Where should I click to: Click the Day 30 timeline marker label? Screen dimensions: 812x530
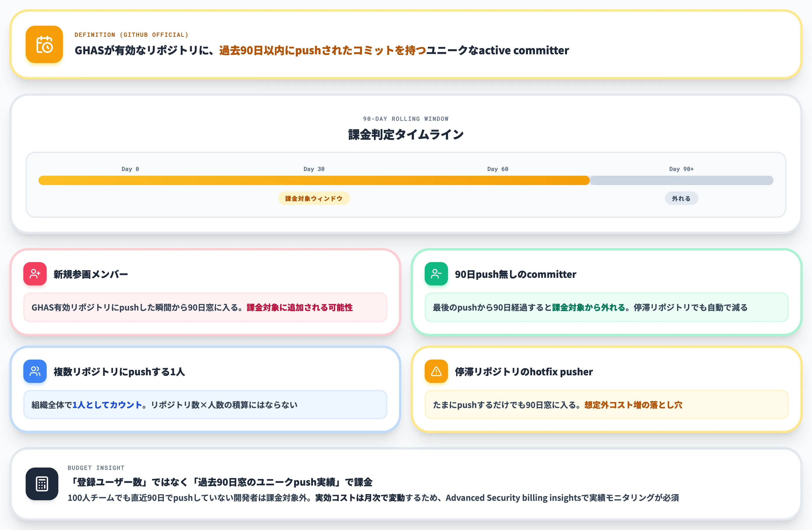[x=314, y=169]
